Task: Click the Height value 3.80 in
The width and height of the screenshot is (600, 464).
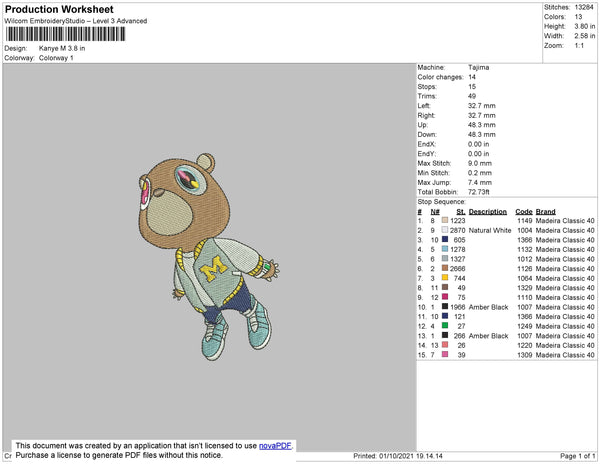Action: coord(584,26)
